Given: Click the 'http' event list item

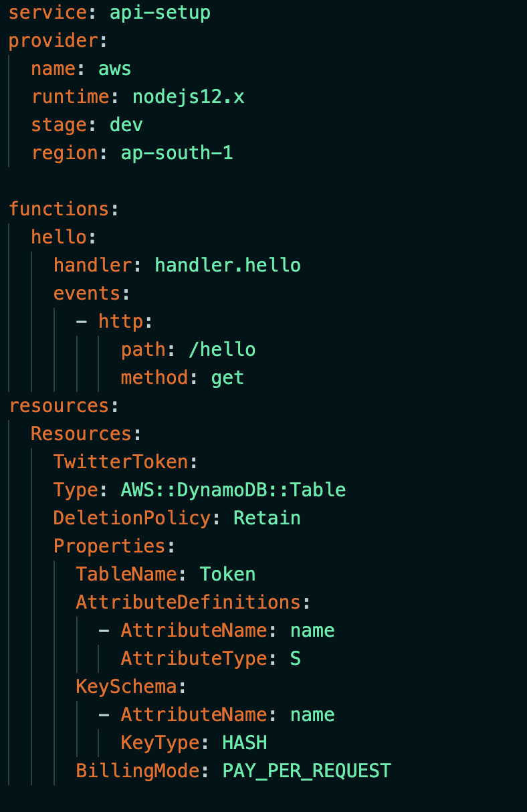Looking at the screenshot, I should pos(120,322).
